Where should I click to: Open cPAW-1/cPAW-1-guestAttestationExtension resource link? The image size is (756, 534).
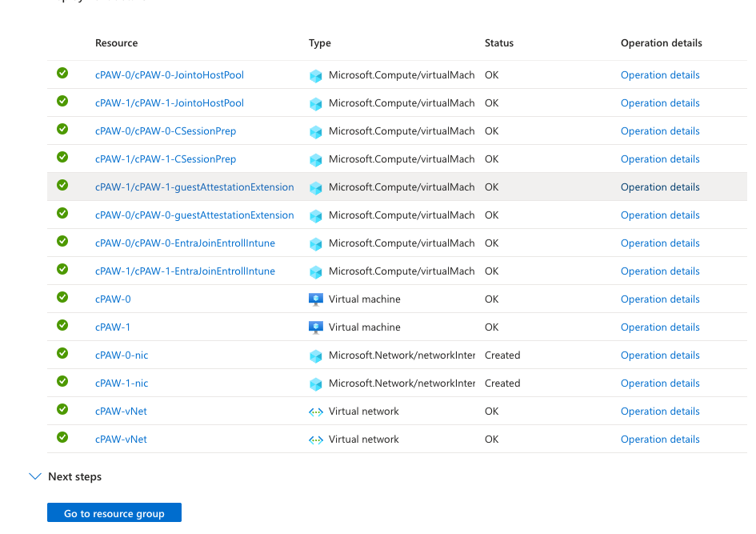pos(194,187)
